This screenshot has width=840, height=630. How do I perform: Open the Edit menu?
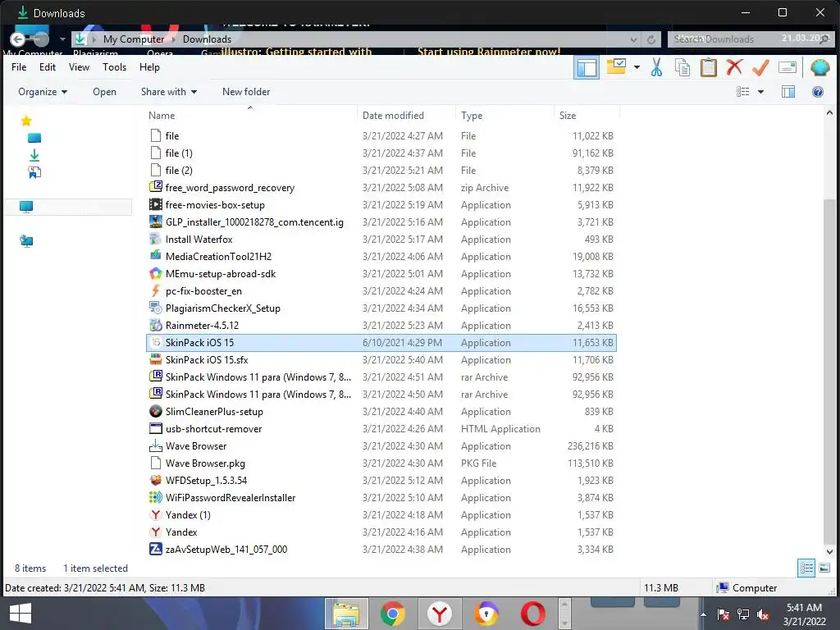47,67
